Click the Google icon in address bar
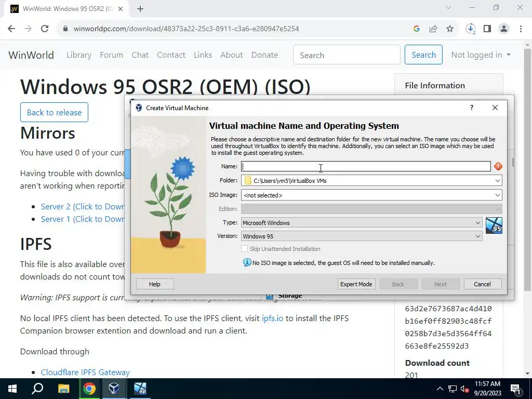This screenshot has height=399, width=532. [416, 29]
